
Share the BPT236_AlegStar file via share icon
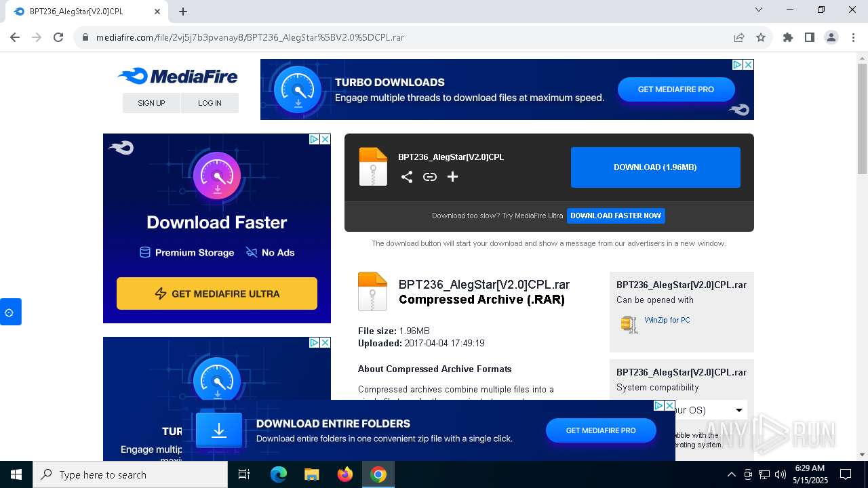407,177
